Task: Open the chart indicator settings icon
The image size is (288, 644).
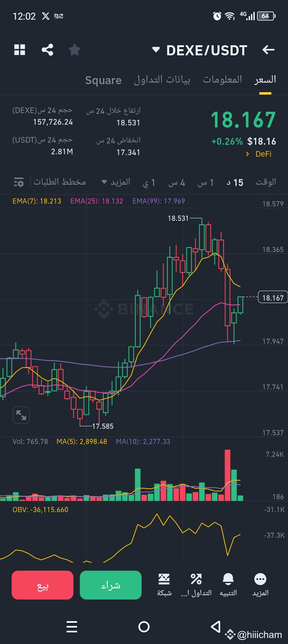Action: [x=18, y=182]
